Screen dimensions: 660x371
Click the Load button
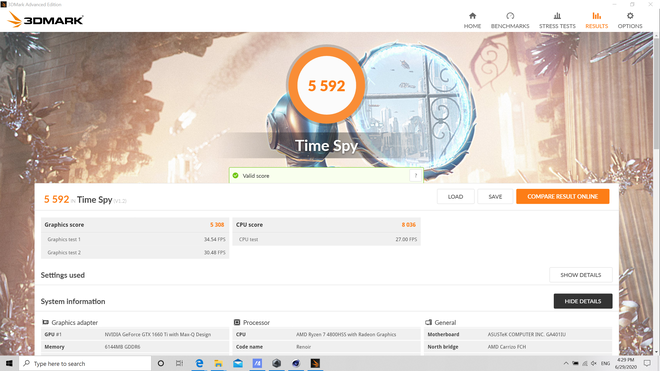pyautogui.click(x=455, y=197)
